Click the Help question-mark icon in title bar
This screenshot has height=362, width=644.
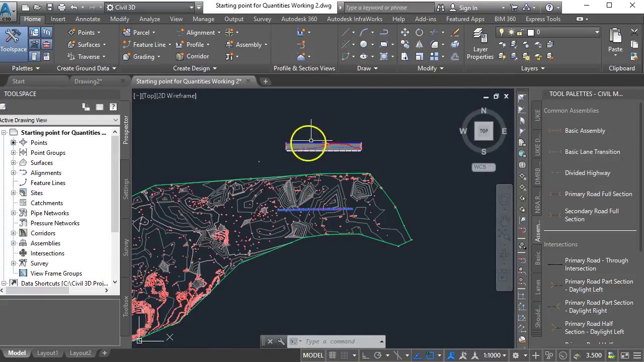[549, 8]
